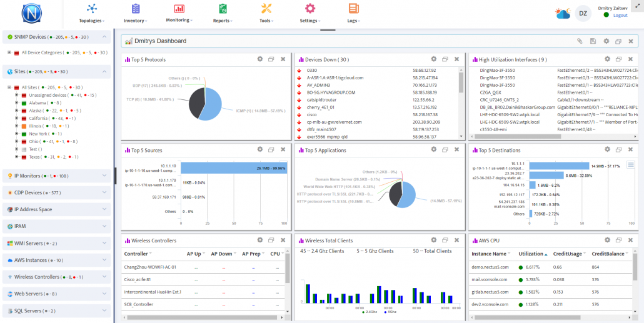Click the chart menu icon in Top 5 Destinations
This screenshot has width=644, height=323.
pyautogui.click(x=473, y=151)
